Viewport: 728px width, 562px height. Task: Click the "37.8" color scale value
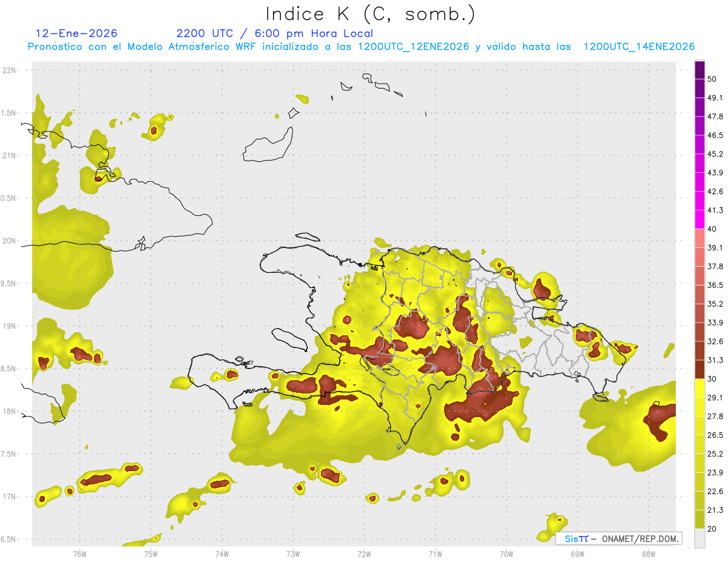[x=715, y=266]
